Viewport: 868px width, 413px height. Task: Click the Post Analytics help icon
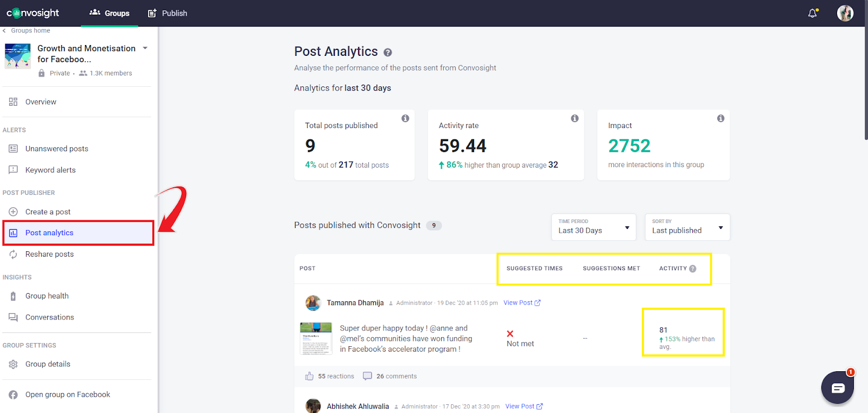[x=388, y=53]
